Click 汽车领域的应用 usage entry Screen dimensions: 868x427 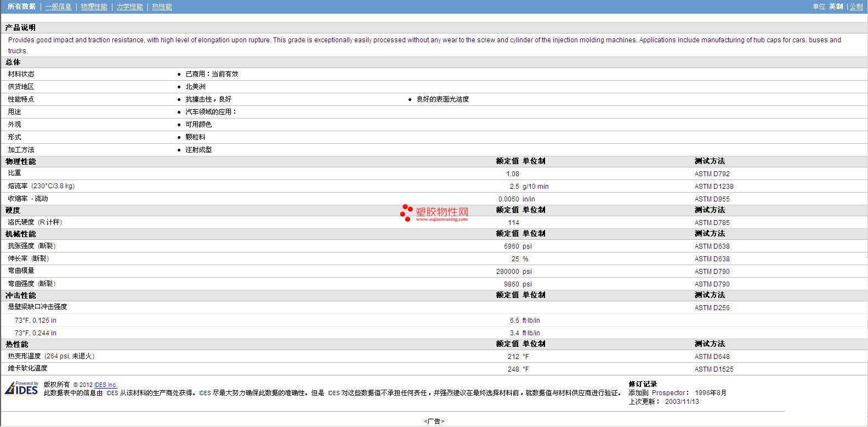[211, 112]
